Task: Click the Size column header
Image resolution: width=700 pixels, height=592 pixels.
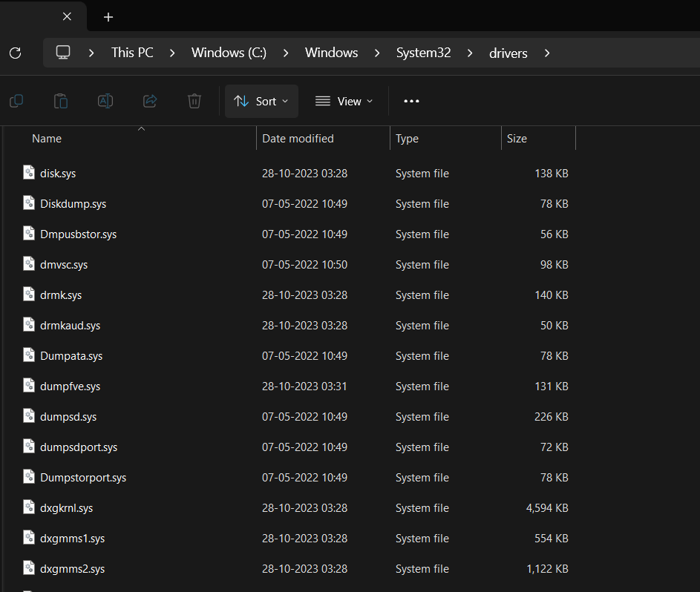Action: (x=517, y=138)
